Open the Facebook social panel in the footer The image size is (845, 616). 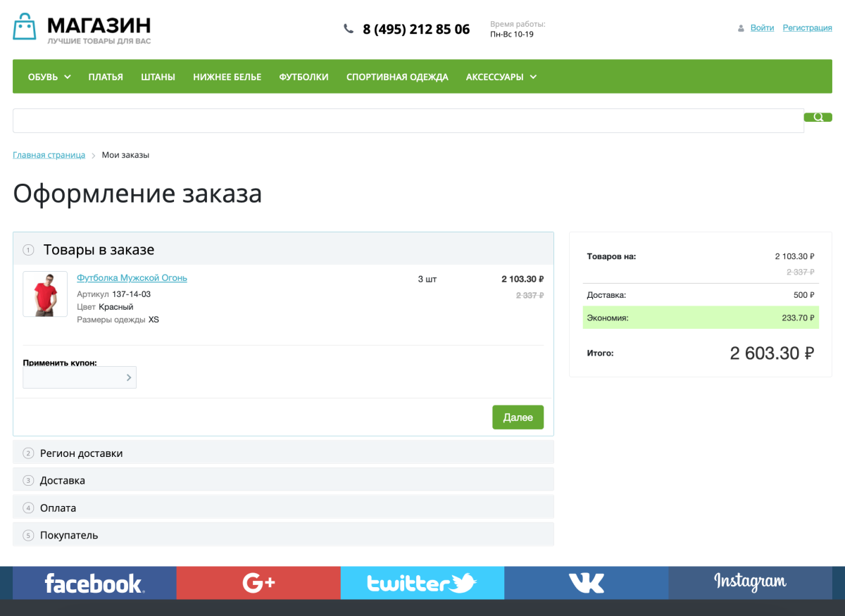(x=94, y=582)
